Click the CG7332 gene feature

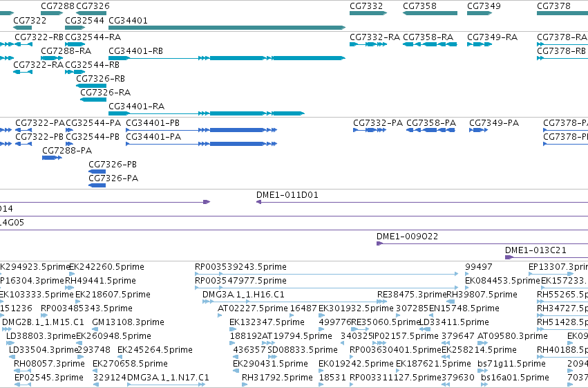click(x=368, y=13)
